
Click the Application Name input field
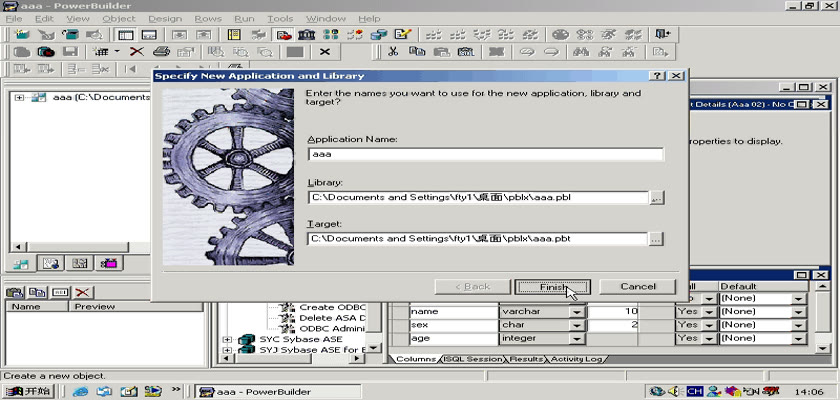(486, 154)
